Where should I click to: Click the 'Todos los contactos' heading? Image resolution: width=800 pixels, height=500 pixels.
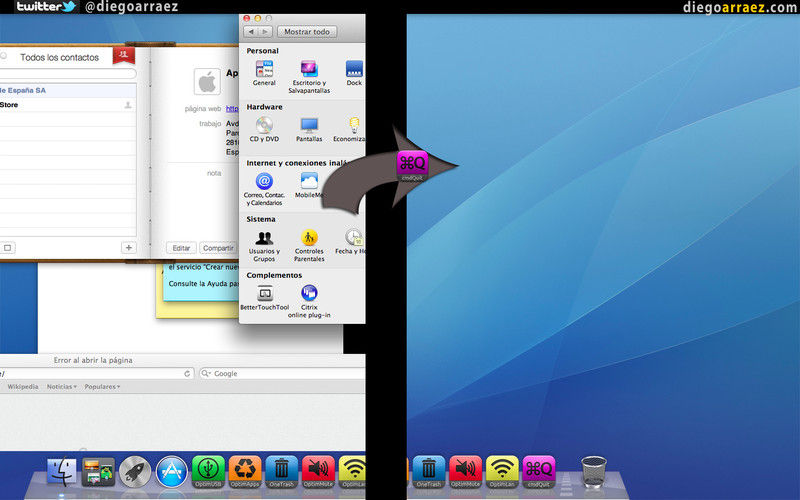[60, 58]
